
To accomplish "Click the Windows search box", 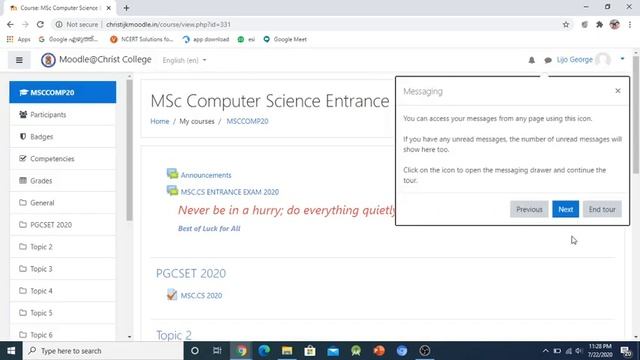I will click(x=103, y=351).
